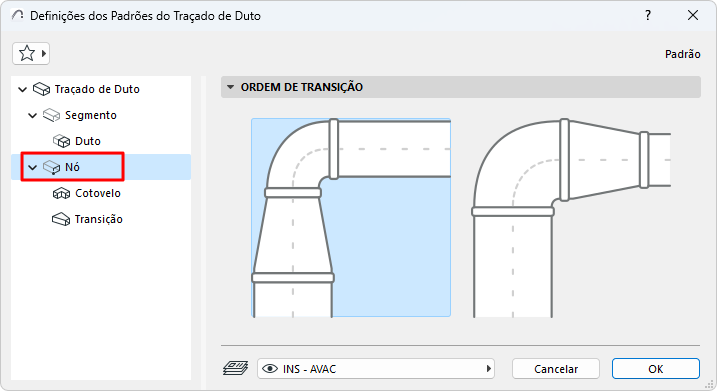Collapse the Nó tree node
717x391 pixels.
(x=32, y=167)
